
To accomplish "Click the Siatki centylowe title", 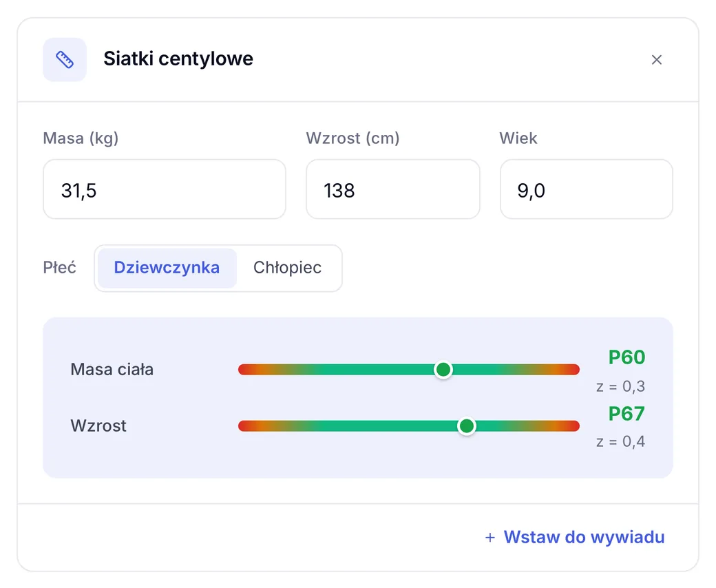I will click(178, 59).
